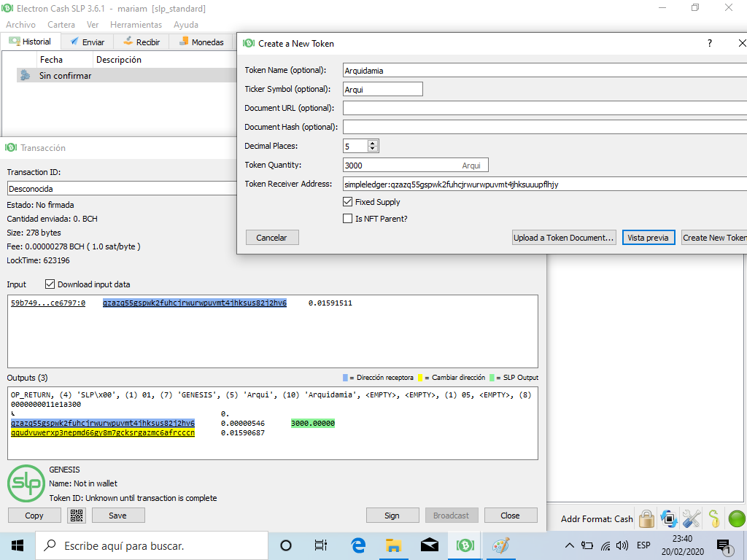Click Copy button in transaction window
Image resolution: width=747 pixels, height=560 pixels.
point(34,516)
